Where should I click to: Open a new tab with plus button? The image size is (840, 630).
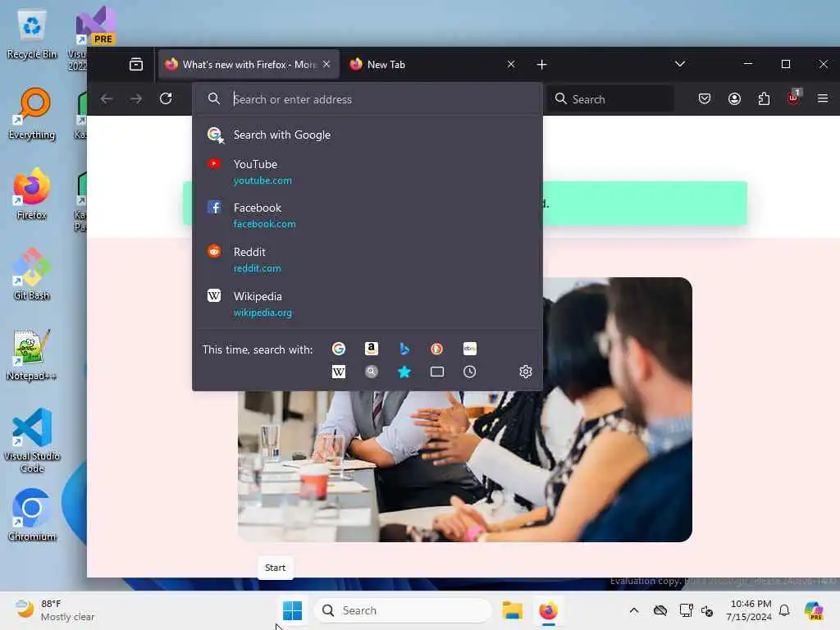[x=541, y=64]
